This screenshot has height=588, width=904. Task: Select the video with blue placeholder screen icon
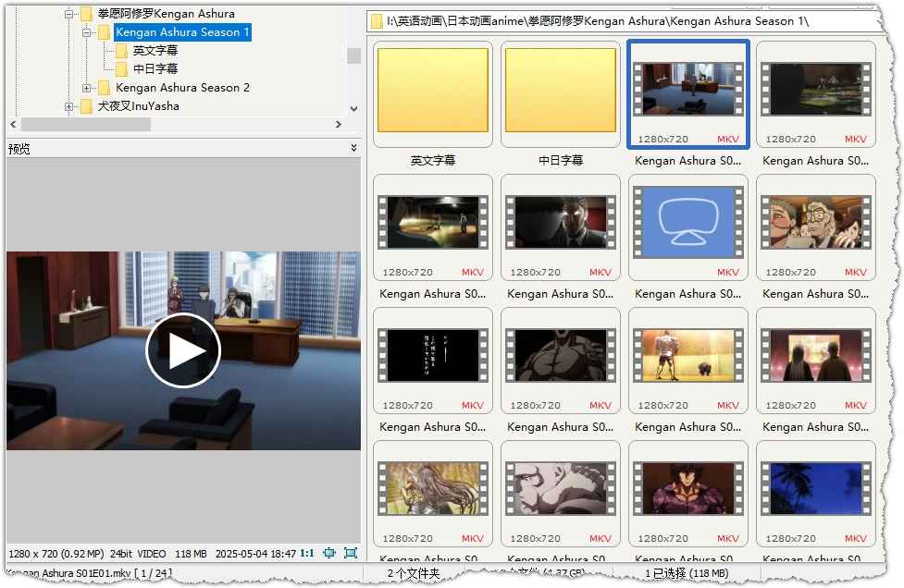tap(688, 227)
